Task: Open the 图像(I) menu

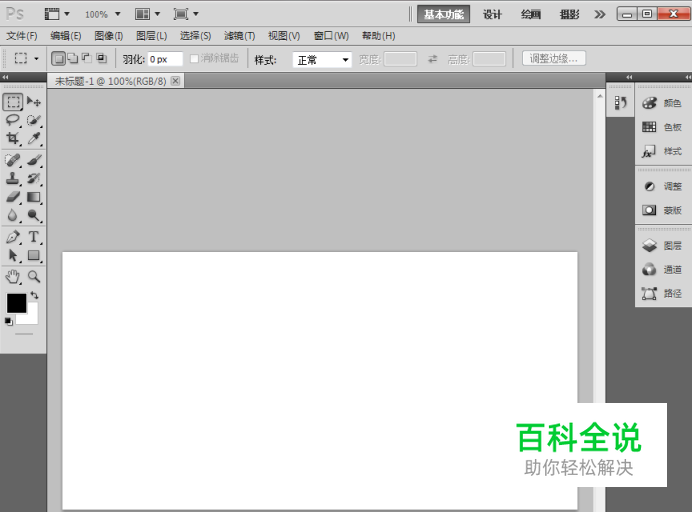Action: point(108,36)
